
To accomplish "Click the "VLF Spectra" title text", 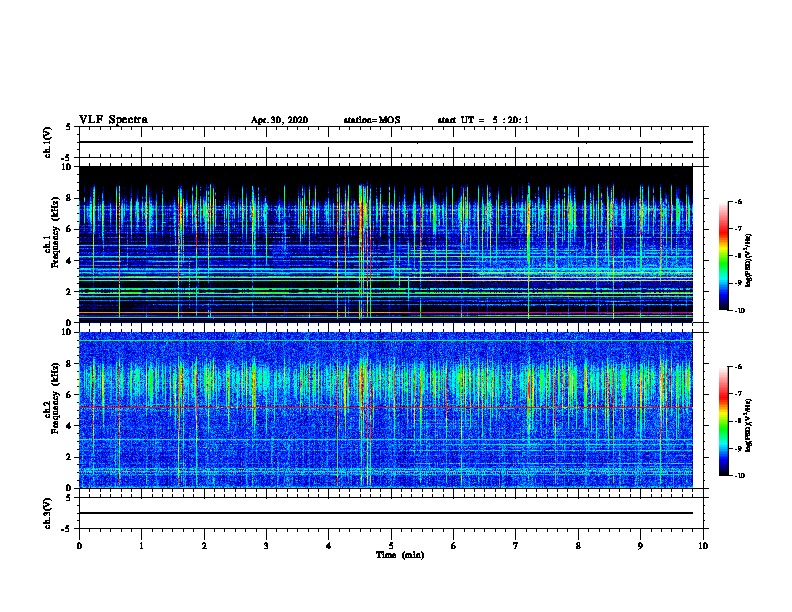I will tap(113, 120).
